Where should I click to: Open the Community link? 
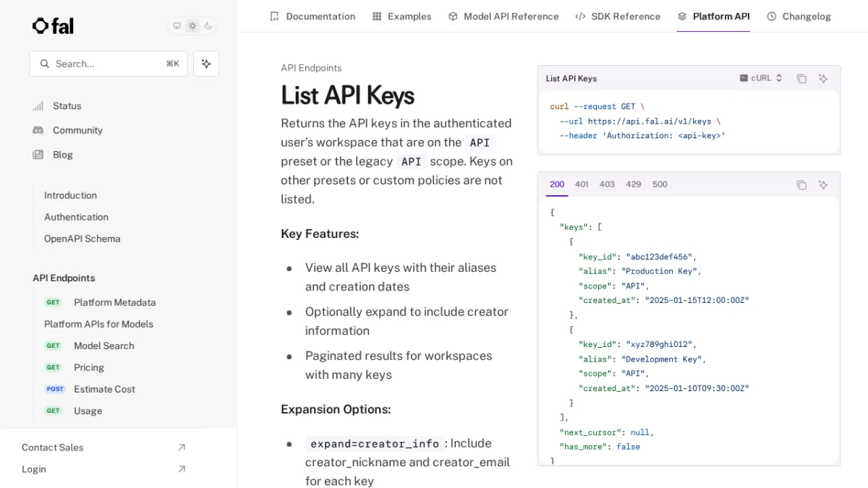click(77, 130)
